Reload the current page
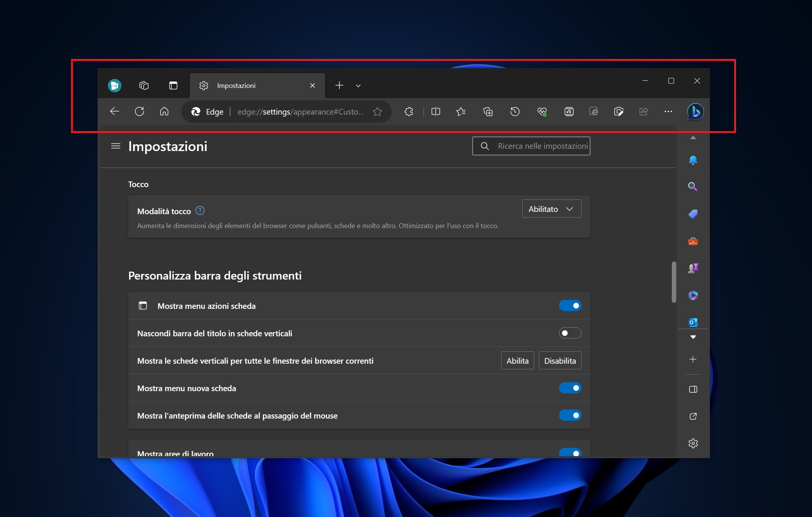This screenshot has height=517, width=812. (x=139, y=111)
